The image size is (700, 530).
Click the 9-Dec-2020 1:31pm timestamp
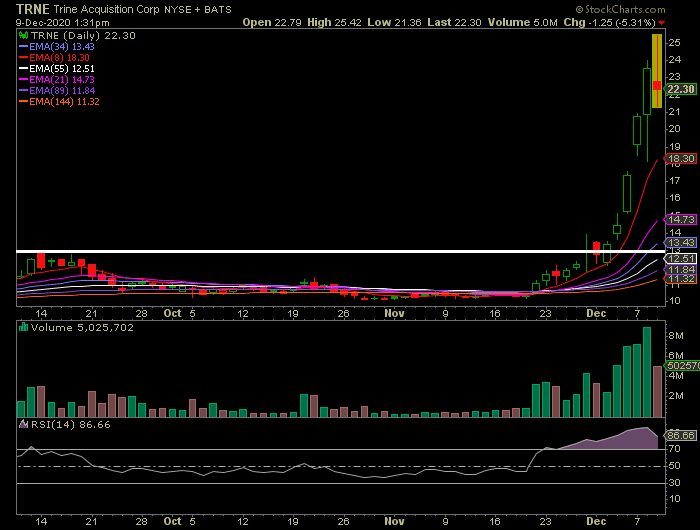click(62, 22)
